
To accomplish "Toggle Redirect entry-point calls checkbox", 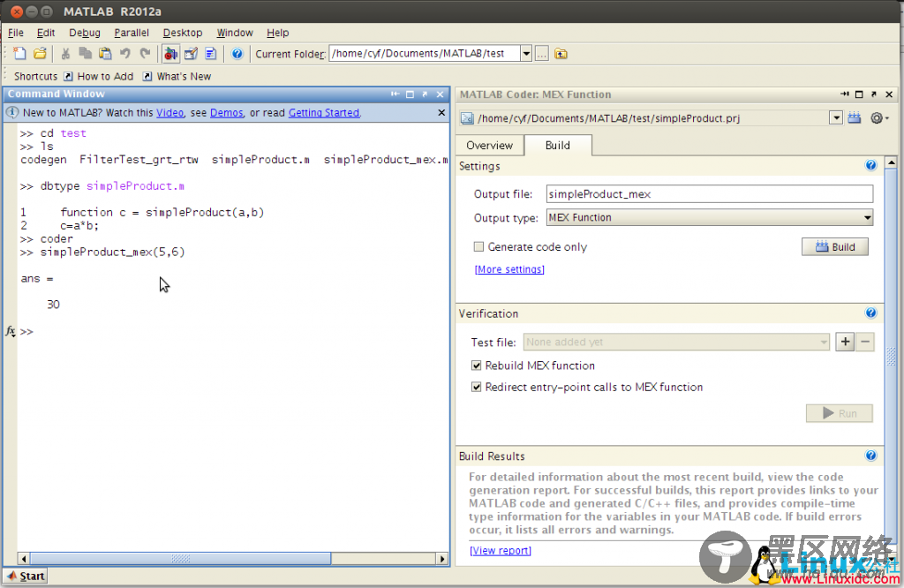I will point(476,387).
